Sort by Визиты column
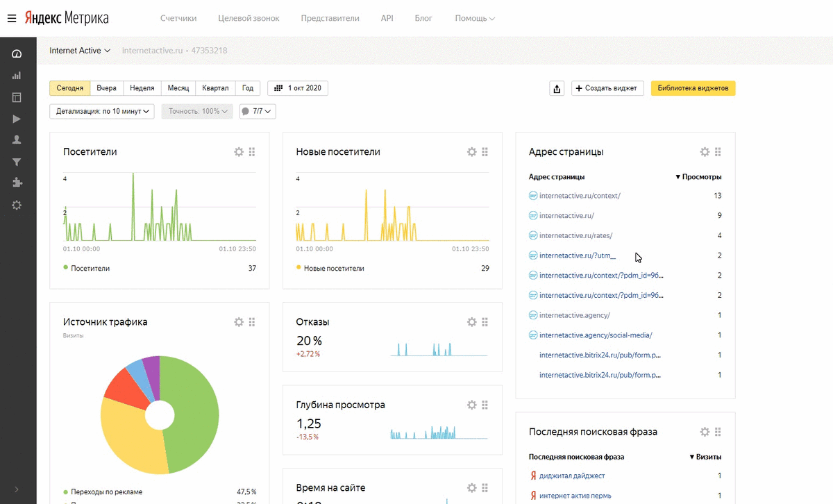Screen dimensions: 833x504 pos(705,457)
